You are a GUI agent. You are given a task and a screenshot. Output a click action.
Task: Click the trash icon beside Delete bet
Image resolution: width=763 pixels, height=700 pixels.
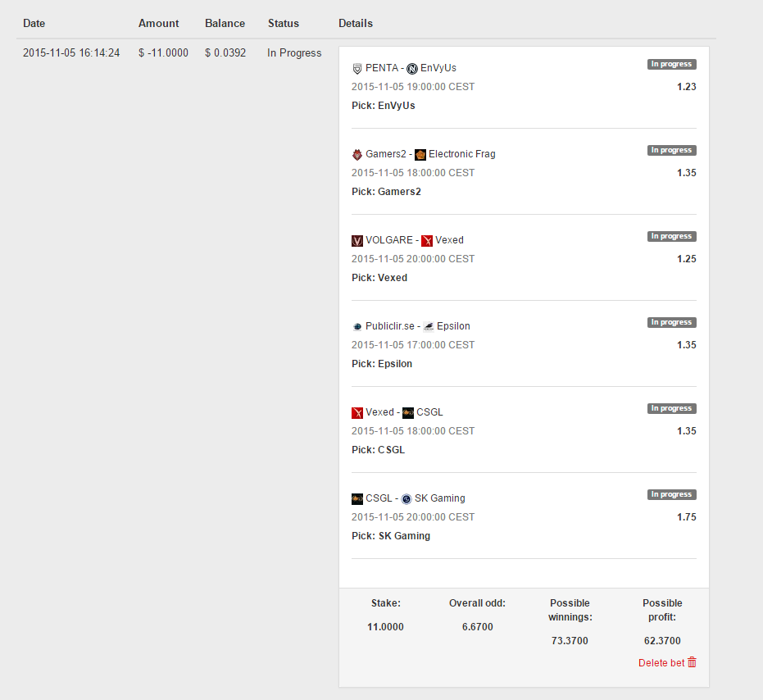[x=692, y=662]
